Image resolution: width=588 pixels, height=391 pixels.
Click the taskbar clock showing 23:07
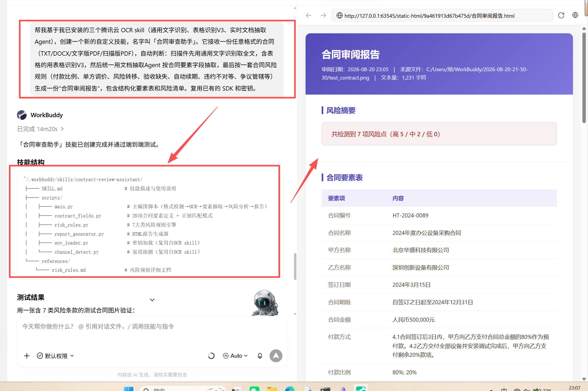coord(574,388)
